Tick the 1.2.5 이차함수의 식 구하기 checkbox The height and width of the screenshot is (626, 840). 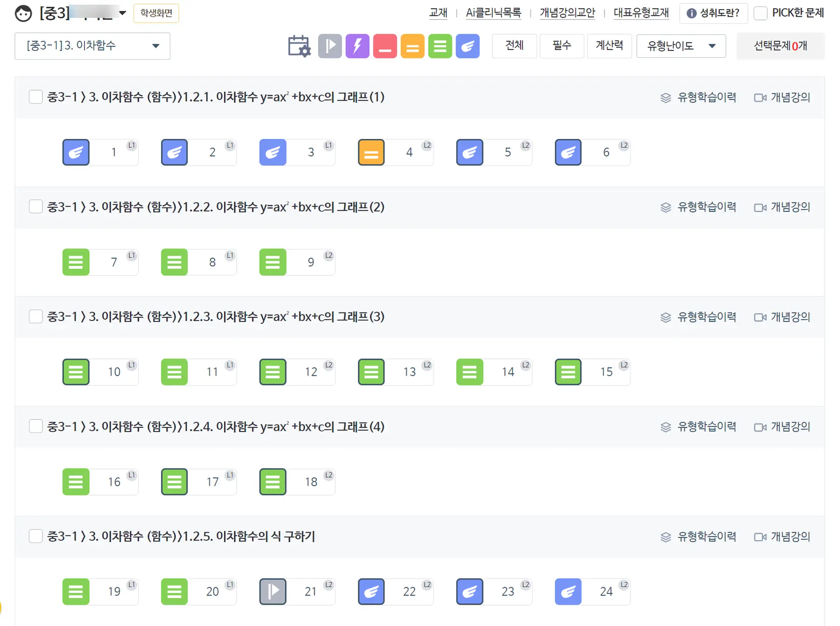click(36, 536)
